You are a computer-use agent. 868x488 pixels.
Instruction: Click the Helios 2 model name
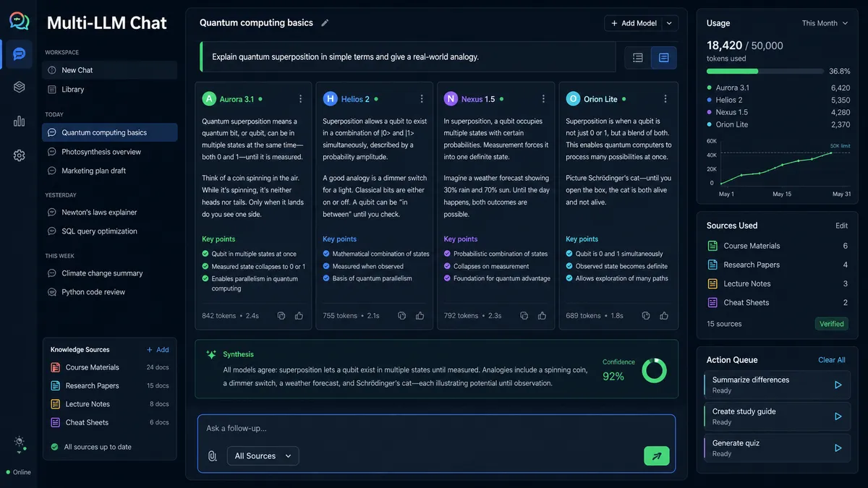pos(355,99)
